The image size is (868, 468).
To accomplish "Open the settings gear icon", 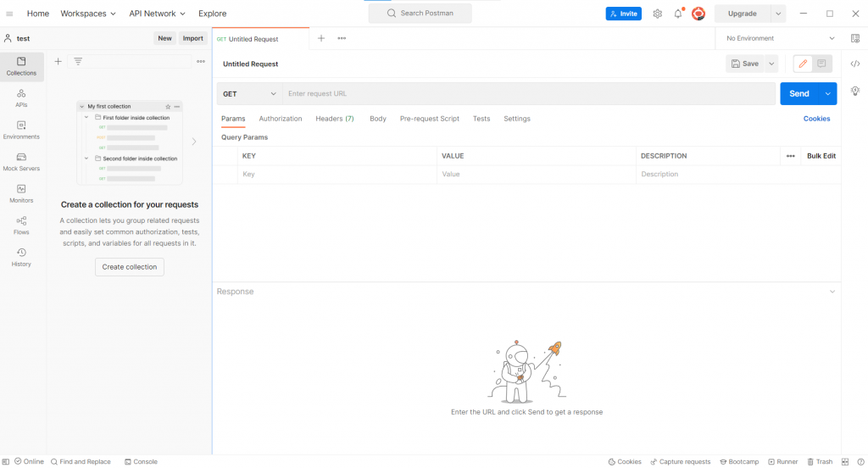I will click(x=657, y=14).
